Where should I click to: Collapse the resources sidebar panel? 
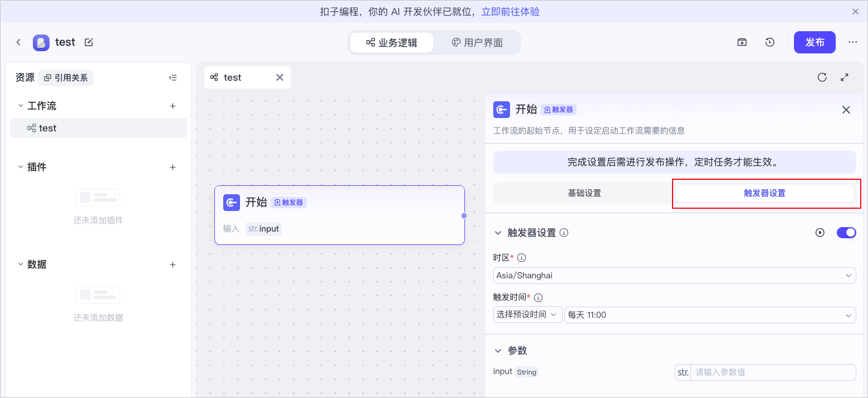(173, 78)
